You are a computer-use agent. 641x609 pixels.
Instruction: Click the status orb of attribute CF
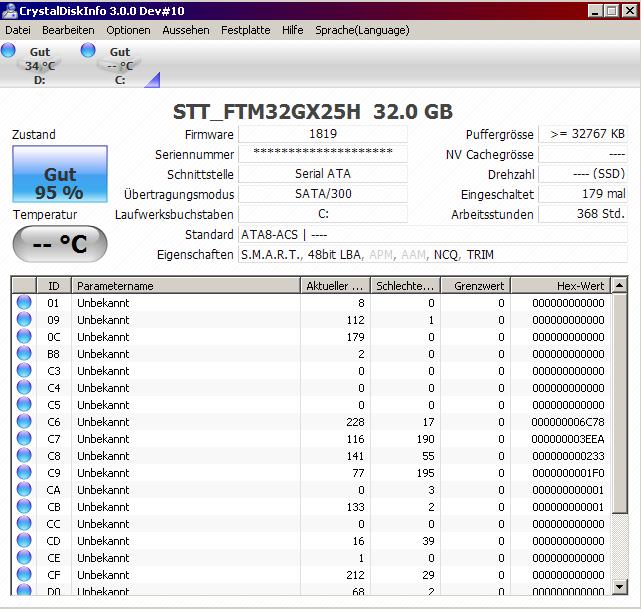24,574
